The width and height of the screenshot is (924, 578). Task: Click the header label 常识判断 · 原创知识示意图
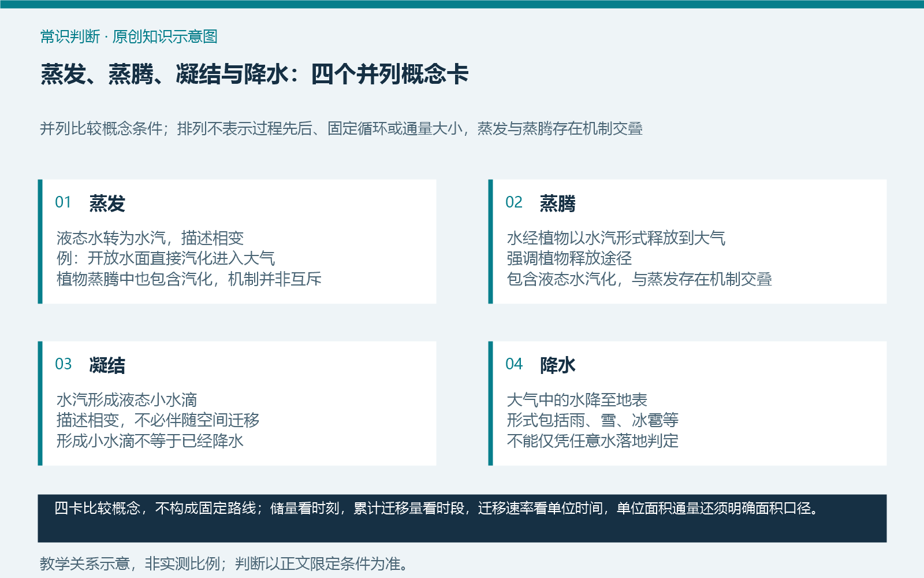coord(129,36)
